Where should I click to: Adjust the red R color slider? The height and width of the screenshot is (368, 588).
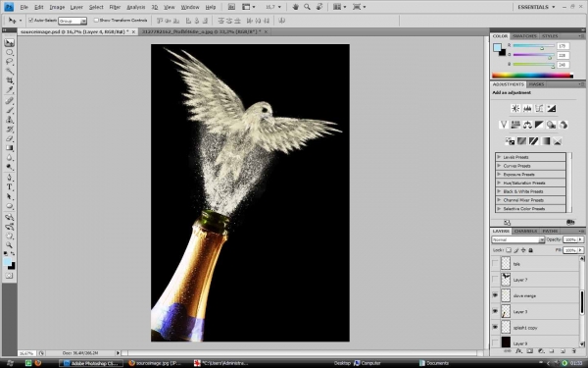click(x=542, y=48)
